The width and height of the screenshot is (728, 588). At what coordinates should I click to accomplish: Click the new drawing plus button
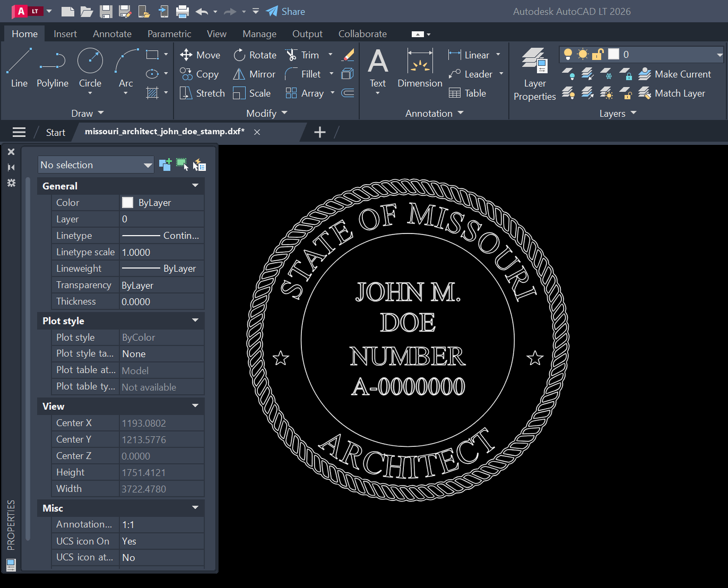pos(319,132)
